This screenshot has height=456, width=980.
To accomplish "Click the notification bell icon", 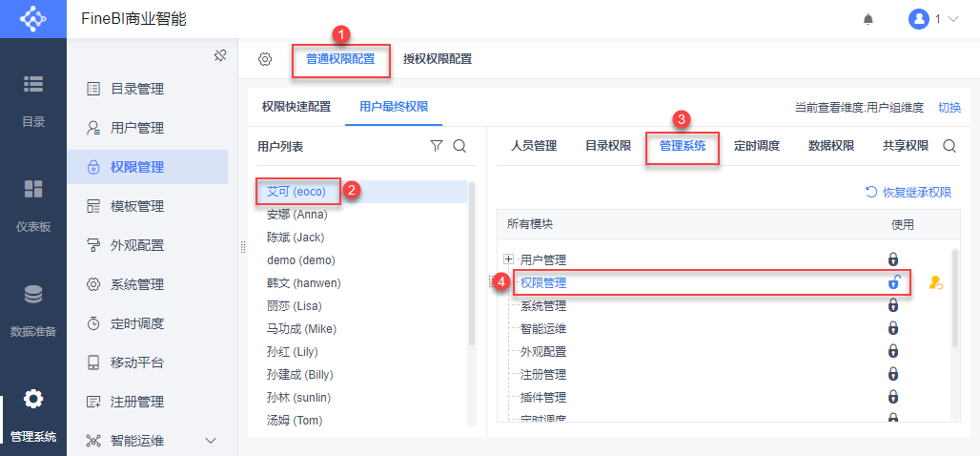I will 868,19.
